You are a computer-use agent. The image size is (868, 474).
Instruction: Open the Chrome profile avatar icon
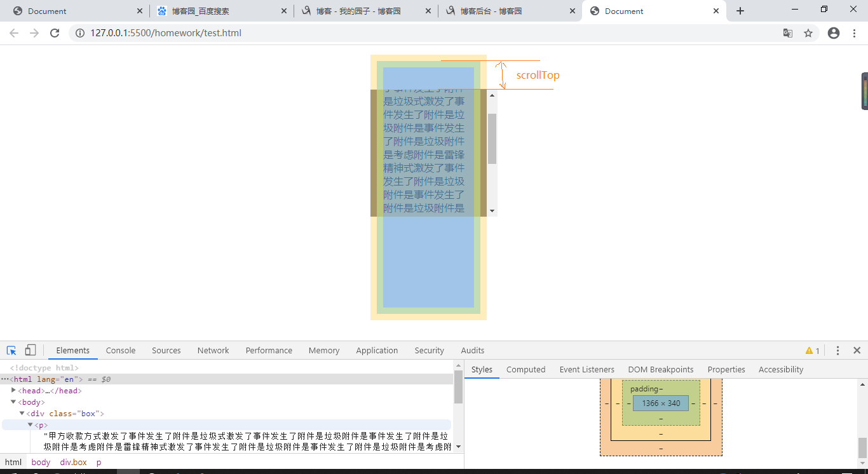coord(834,33)
